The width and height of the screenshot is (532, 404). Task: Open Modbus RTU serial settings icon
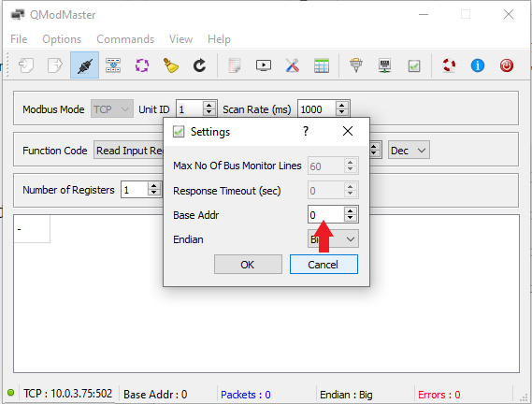click(x=356, y=65)
